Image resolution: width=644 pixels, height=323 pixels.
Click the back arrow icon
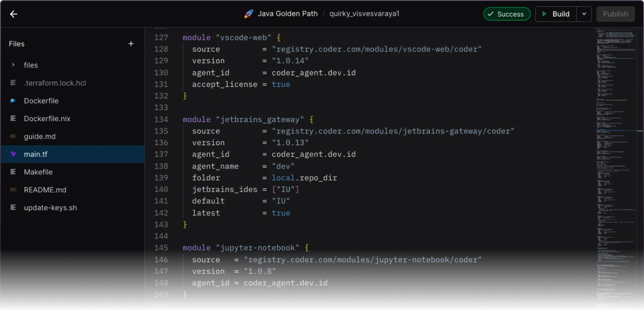tap(14, 14)
